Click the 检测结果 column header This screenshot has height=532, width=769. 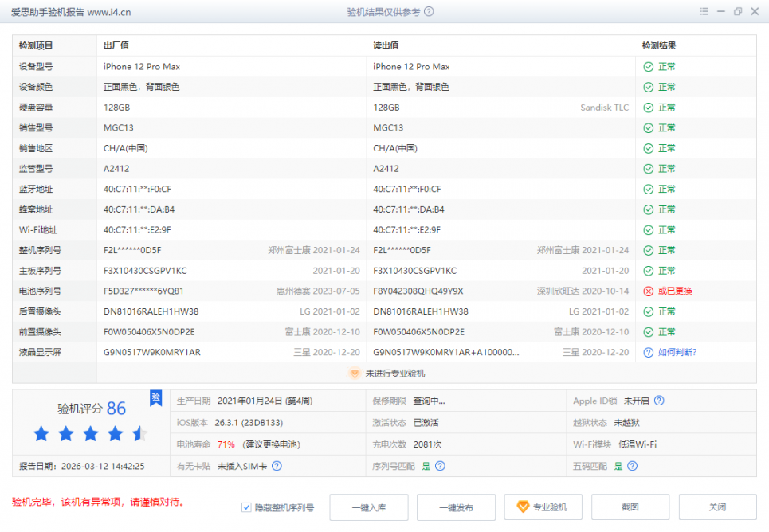[x=659, y=46]
